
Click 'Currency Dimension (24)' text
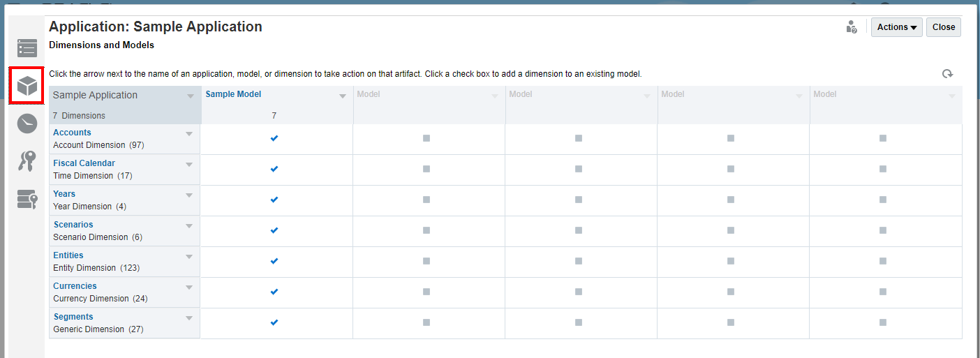coord(101,299)
